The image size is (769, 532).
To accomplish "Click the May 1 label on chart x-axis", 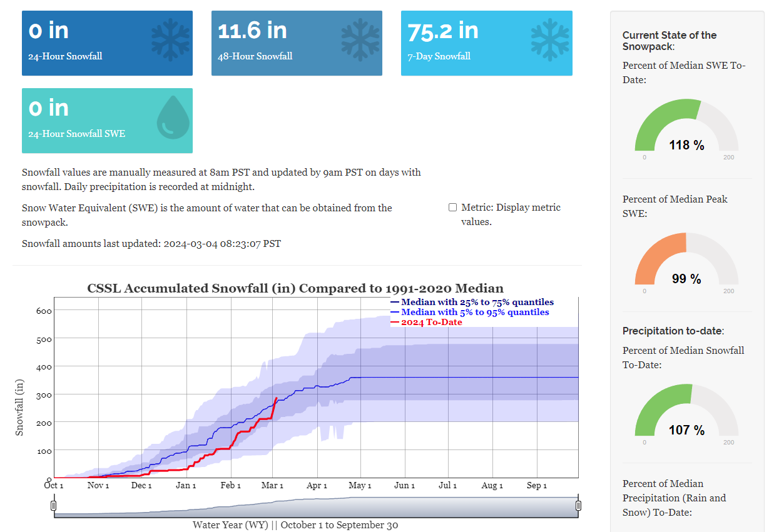I will 360,486.
